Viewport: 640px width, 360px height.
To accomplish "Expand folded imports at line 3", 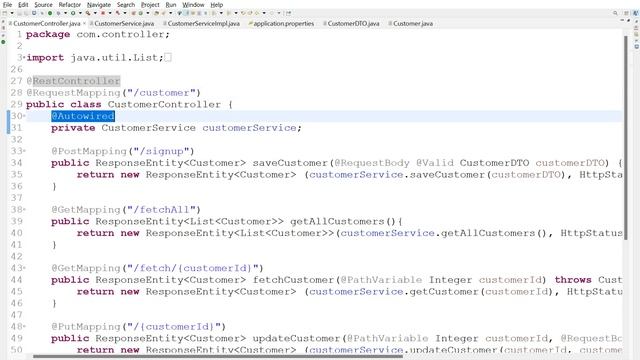I will pyautogui.click(x=24, y=57).
